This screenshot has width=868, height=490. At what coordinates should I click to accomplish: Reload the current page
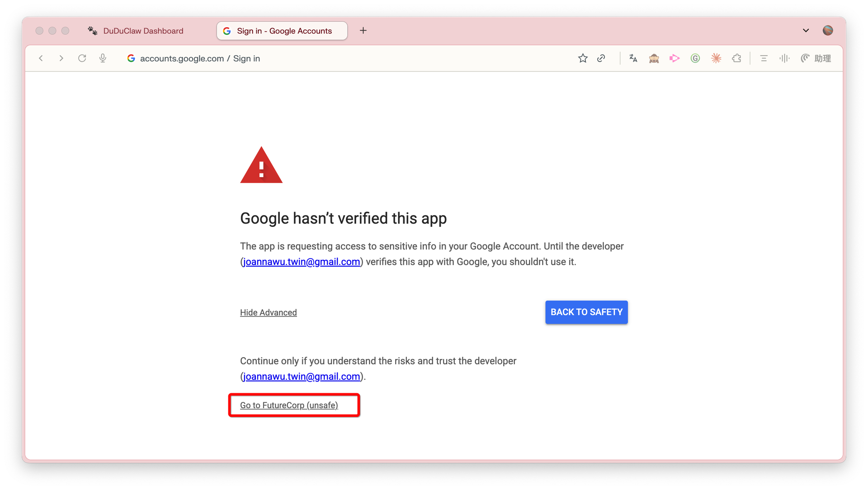[82, 58]
